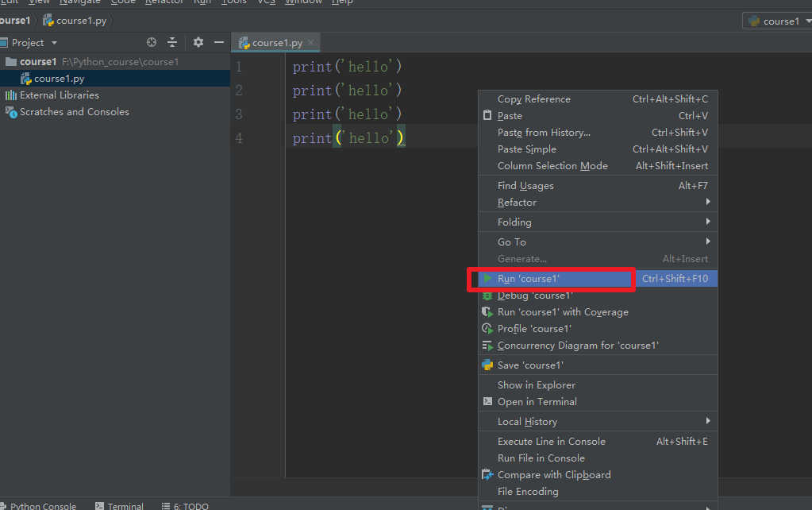Click the Python file icon on editor tab

point(244,43)
